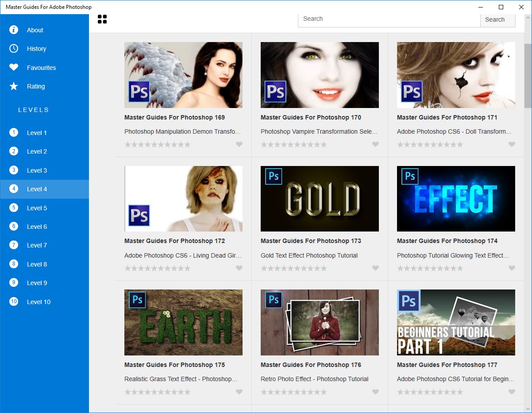This screenshot has height=413, width=532.
Task: Favourite Master Guides For Photoshop 177
Action: (512, 392)
